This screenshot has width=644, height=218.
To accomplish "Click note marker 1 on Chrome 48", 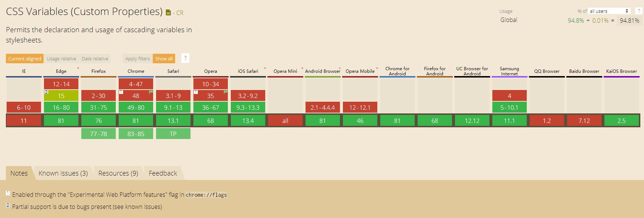I will [121, 92].
